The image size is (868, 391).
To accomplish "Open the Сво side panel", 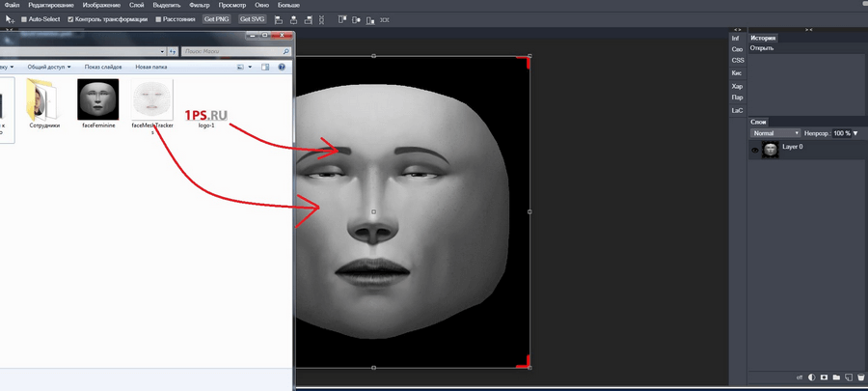I will 737,49.
